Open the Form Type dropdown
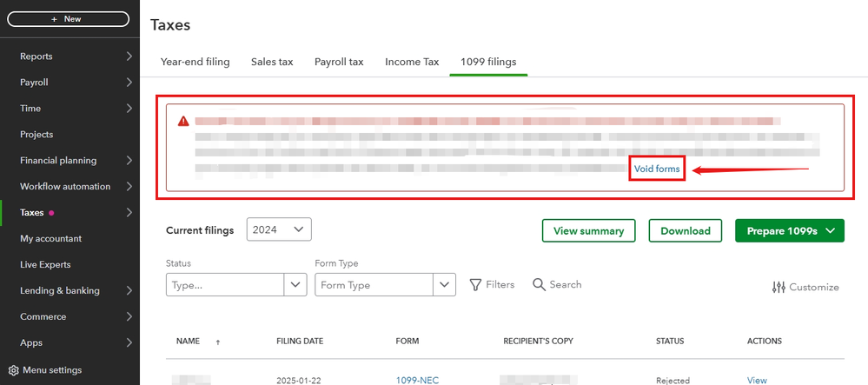Viewport: 868px width, 385px height. tap(446, 285)
